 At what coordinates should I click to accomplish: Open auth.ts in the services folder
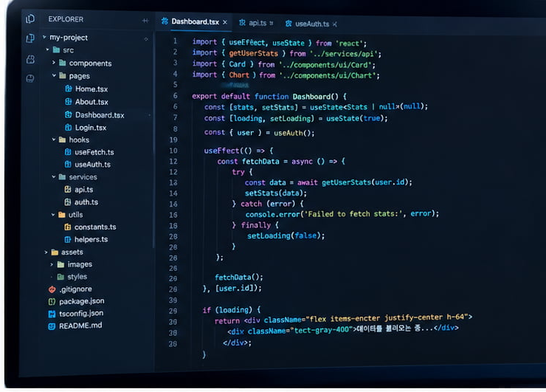click(86, 202)
